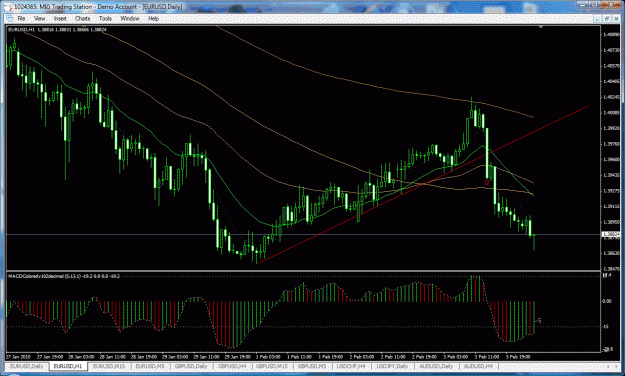Click the '1 Feb 03:00' time label

[268, 357]
